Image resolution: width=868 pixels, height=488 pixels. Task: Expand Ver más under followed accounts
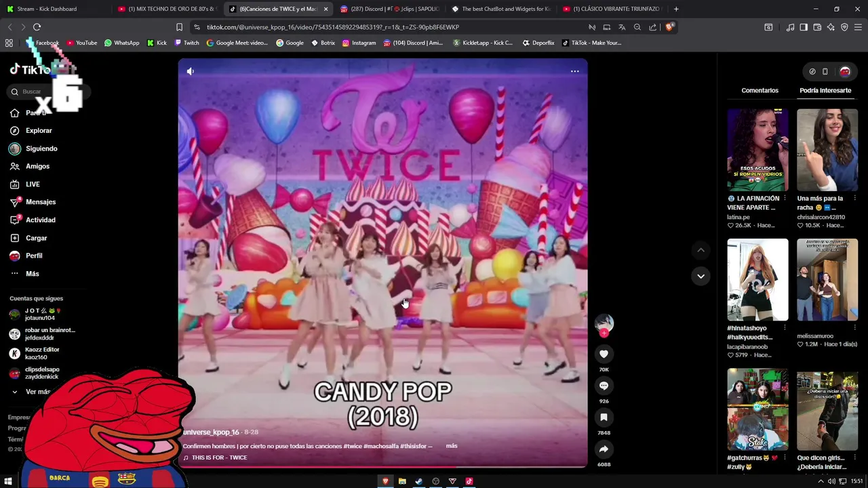click(37, 392)
